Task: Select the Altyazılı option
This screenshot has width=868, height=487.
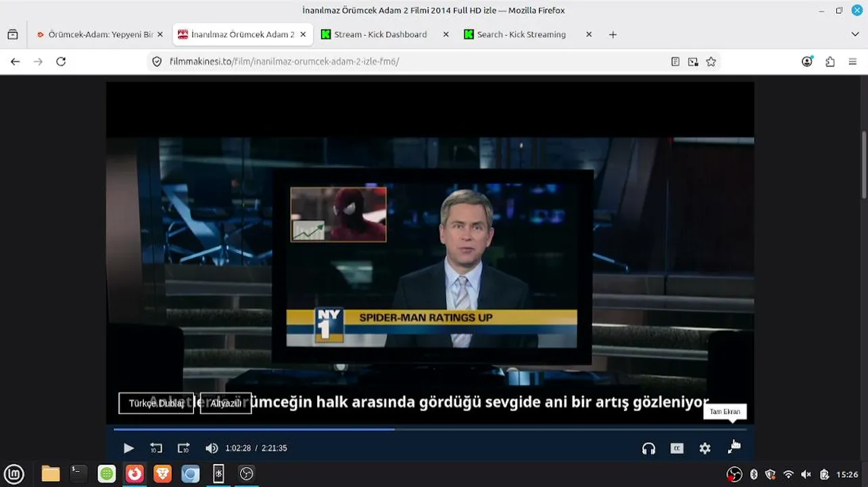Action: click(226, 403)
